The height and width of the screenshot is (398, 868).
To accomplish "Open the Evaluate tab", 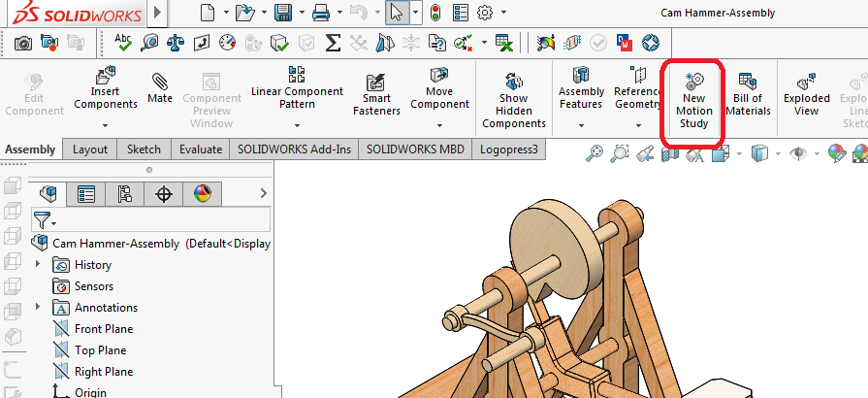I will (201, 149).
